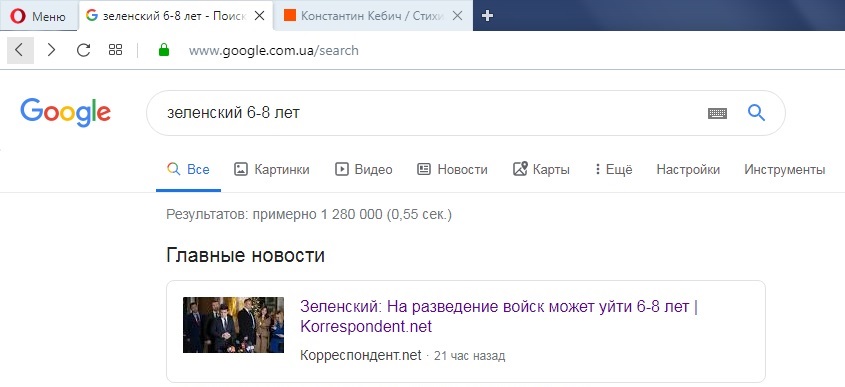Close the Константин Кебич tab

[x=457, y=16]
